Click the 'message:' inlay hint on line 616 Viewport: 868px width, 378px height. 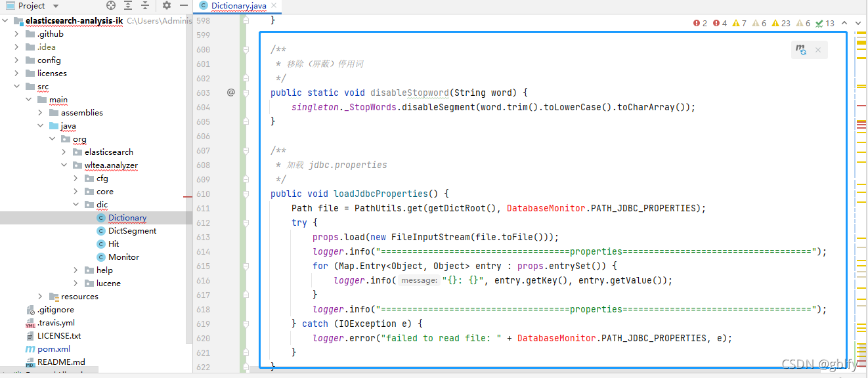coord(419,280)
